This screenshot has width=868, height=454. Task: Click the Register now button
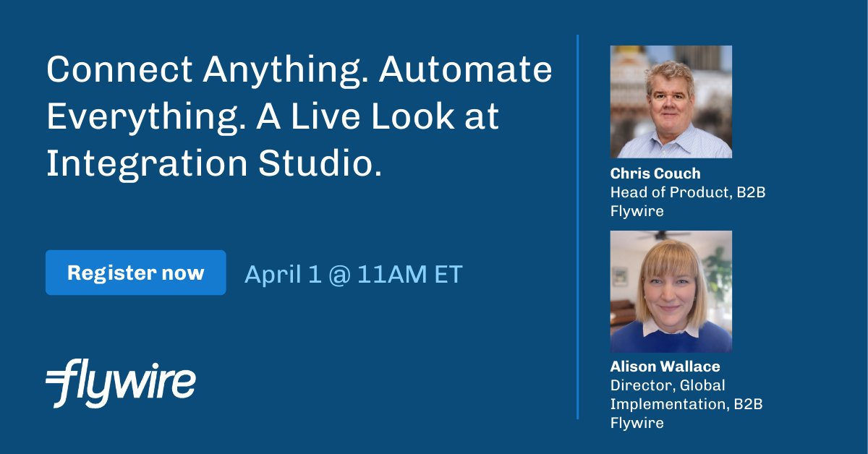135,273
